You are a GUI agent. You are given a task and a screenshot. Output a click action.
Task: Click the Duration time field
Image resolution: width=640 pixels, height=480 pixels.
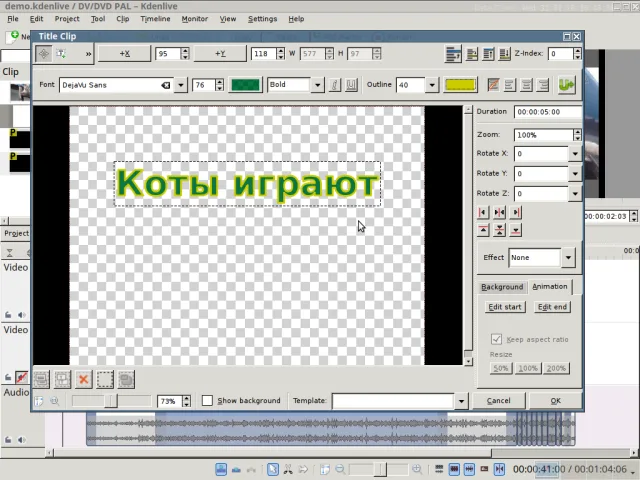tap(547, 112)
